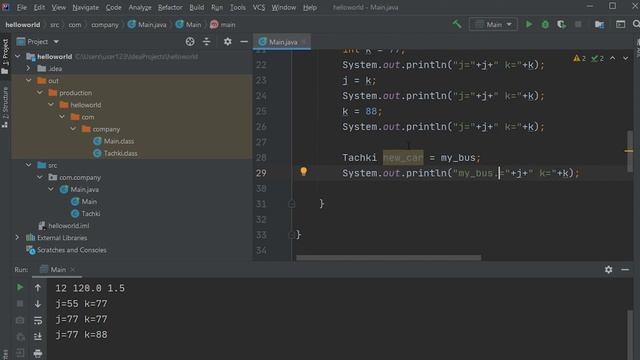Click the yellow warning marker in error stripe
The width and height of the screenshot is (640, 360).
click(x=629, y=151)
